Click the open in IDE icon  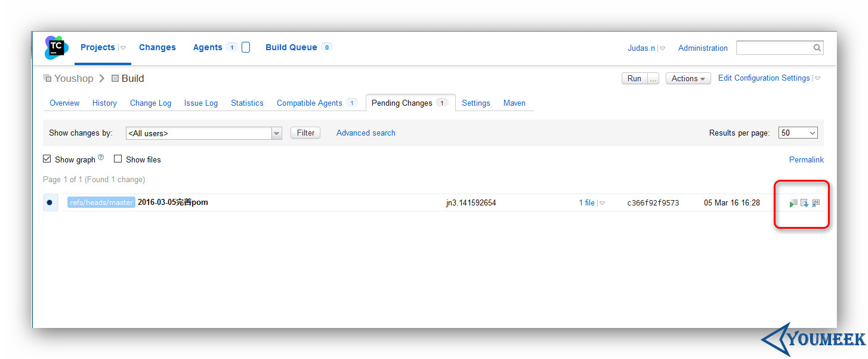[x=816, y=203]
